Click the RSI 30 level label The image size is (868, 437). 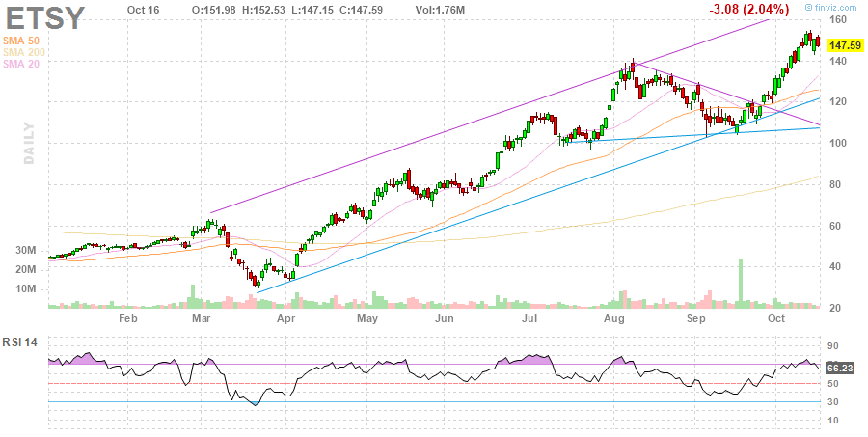click(x=833, y=401)
